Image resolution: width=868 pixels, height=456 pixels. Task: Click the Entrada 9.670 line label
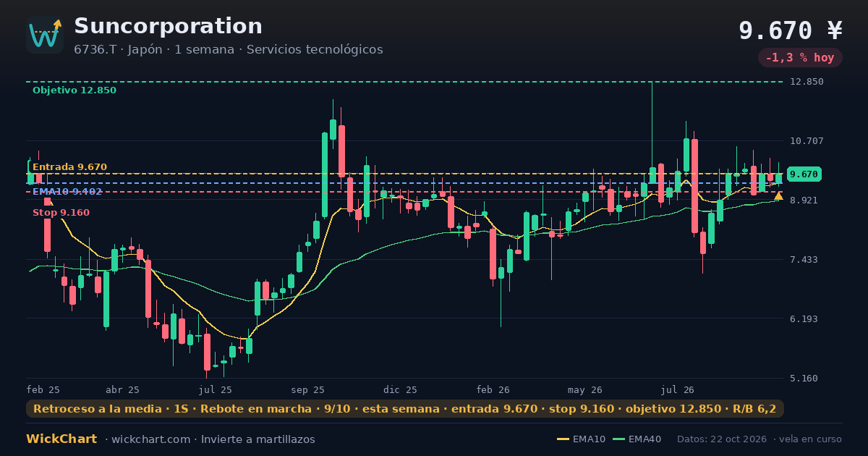tap(69, 167)
